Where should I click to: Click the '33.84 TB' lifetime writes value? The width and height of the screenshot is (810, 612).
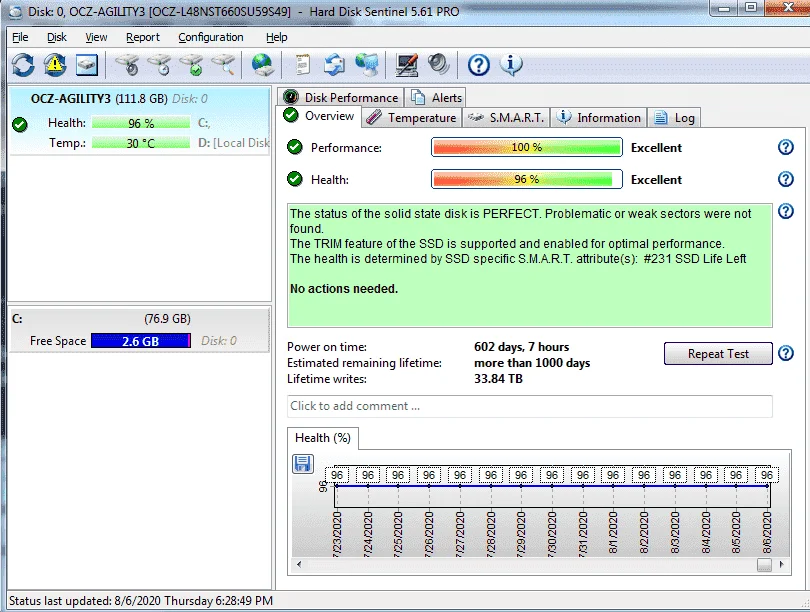498,379
